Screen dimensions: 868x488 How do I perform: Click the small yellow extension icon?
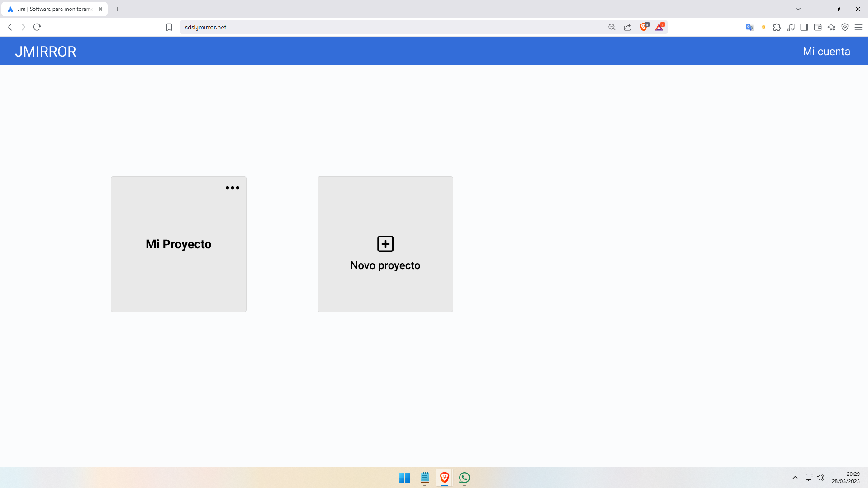click(764, 27)
